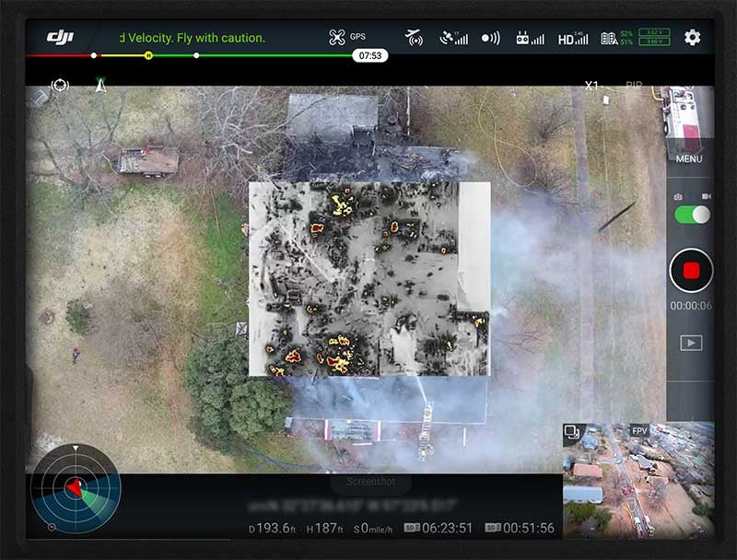
Task: Check GPS satellite signal strength
Action: pos(453,39)
